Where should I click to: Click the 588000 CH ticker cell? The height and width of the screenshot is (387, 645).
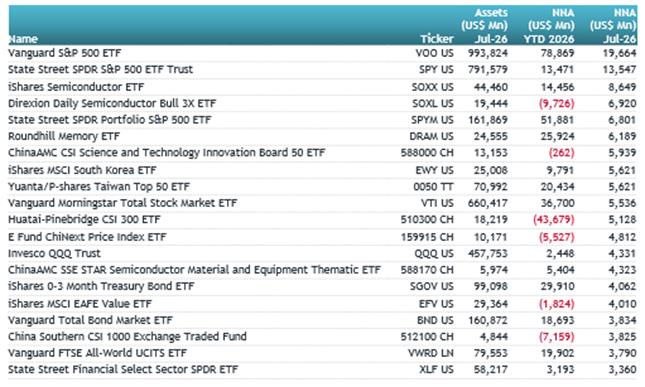[427, 153]
